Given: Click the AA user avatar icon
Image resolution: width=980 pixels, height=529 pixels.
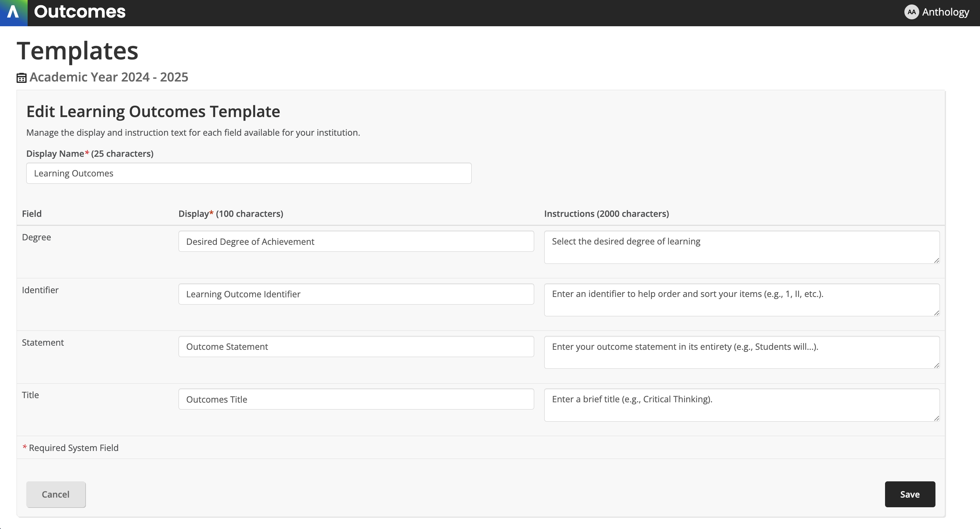Looking at the screenshot, I should (x=911, y=12).
